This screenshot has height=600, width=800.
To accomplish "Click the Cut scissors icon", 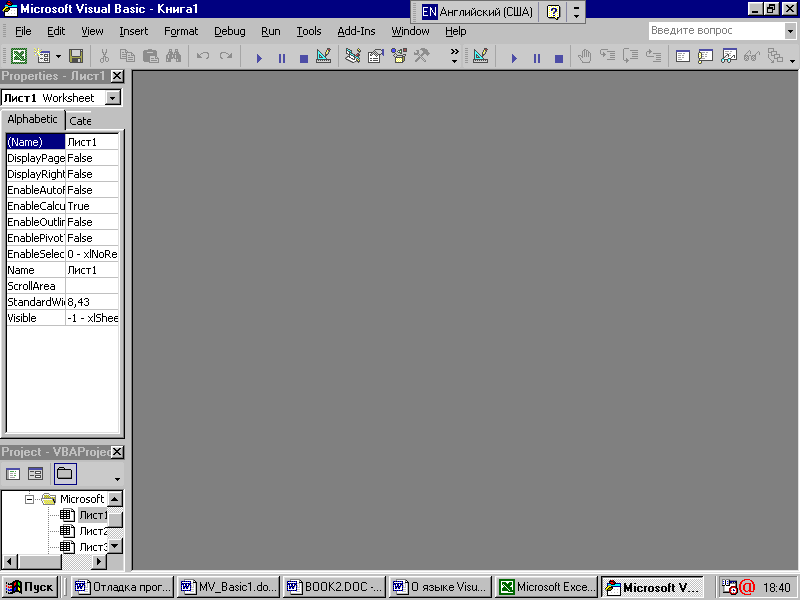I will pos(104,56).
